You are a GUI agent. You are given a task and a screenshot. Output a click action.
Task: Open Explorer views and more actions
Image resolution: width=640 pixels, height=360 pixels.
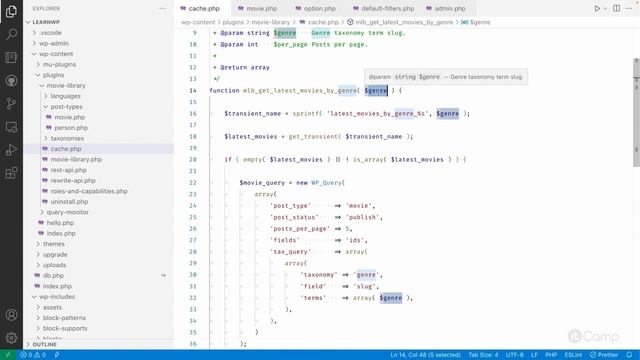(x=162, y=8)
